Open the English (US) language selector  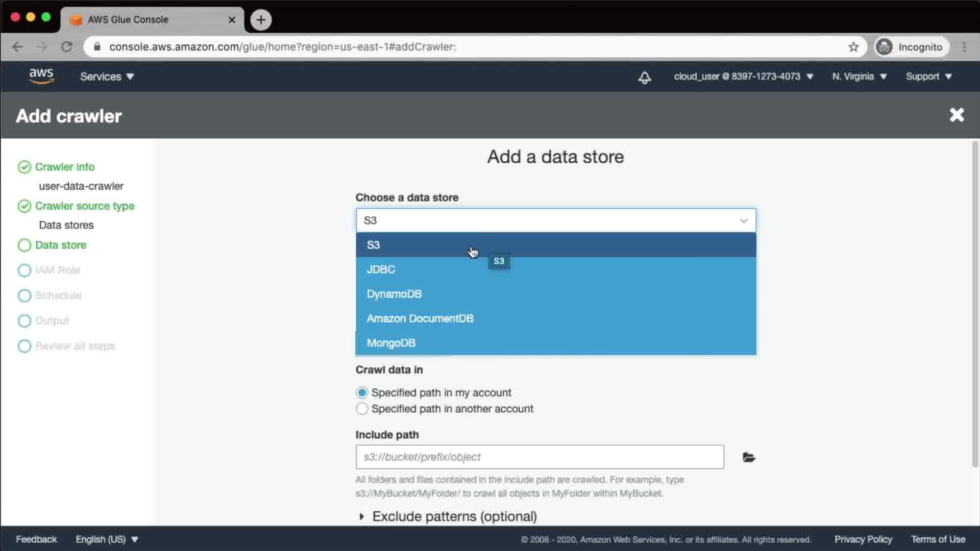pyautogui.click(x=107, y=539)
